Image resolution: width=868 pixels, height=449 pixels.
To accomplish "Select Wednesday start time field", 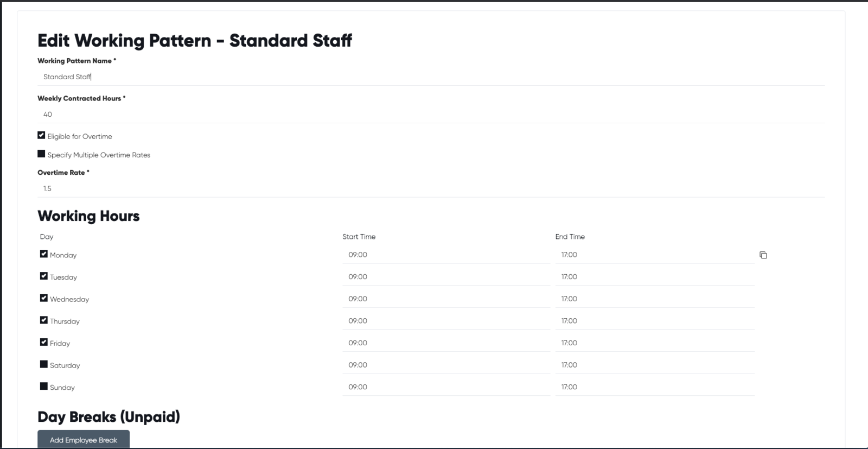I will pos(446,299).
